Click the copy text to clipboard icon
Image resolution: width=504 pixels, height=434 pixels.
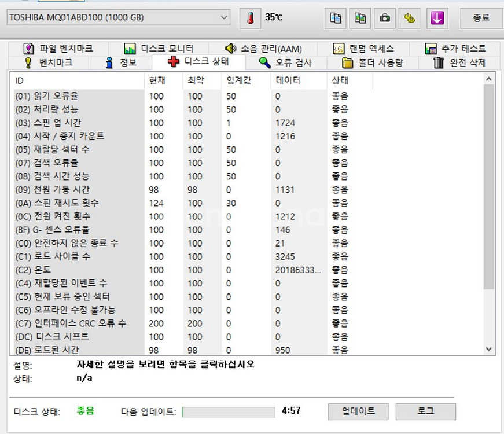click(335, 18)
